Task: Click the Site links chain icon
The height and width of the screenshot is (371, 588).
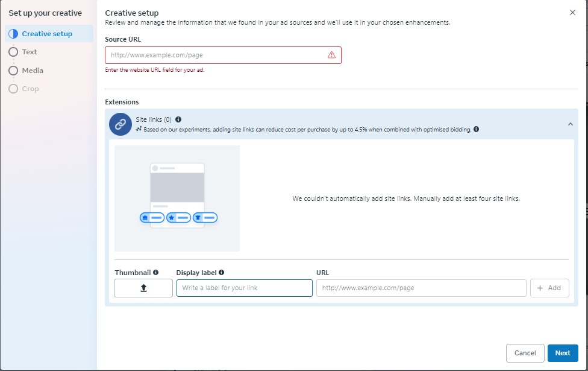Action: pos(120,124)
